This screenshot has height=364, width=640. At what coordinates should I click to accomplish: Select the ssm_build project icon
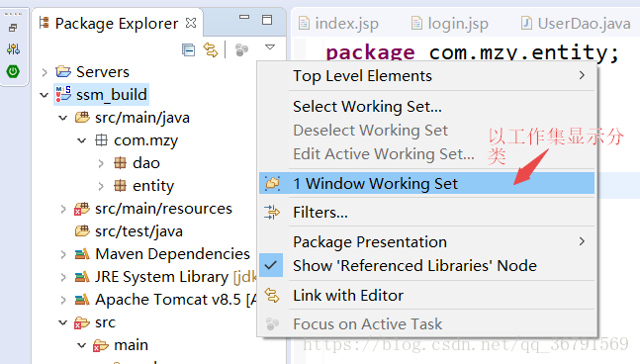(x=63, y=94)
